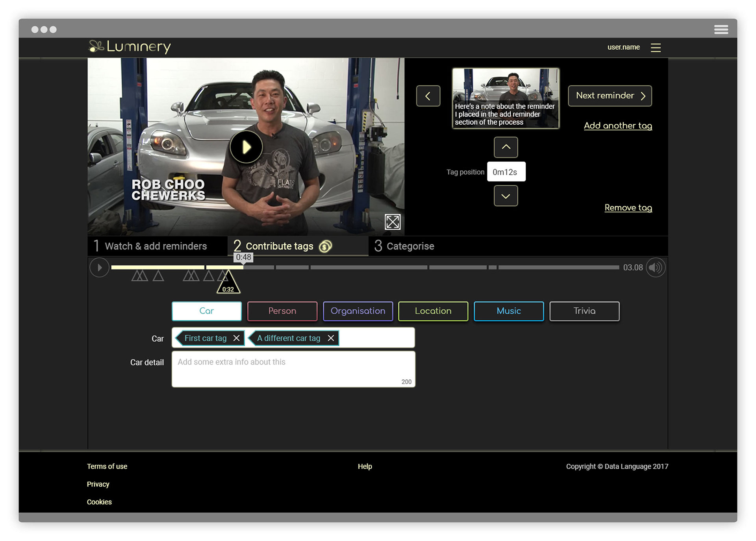
Task: Increase tag position with up chevron
Action: [506, 147]
